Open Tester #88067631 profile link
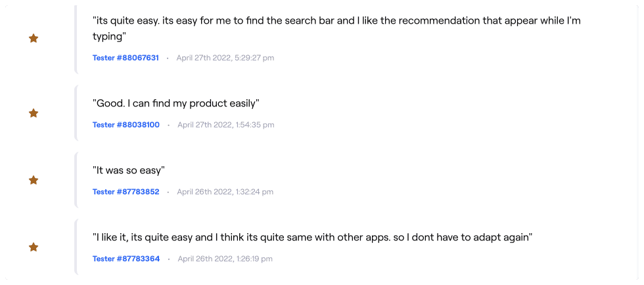 point(126,58)
